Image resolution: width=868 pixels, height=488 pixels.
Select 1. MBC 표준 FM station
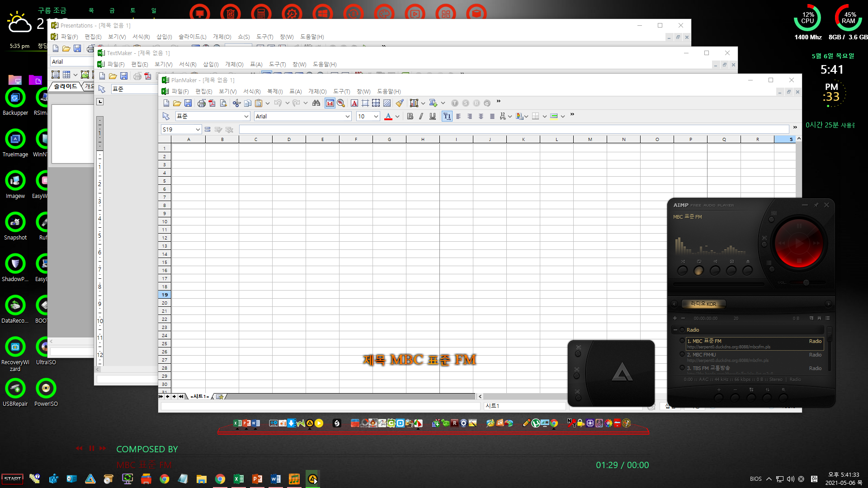coord(754,344)
